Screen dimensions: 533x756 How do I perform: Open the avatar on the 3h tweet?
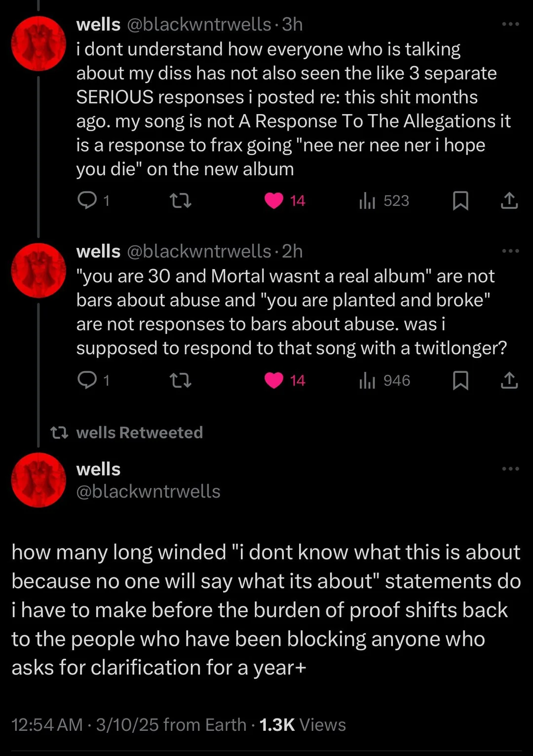coord(38,43)
